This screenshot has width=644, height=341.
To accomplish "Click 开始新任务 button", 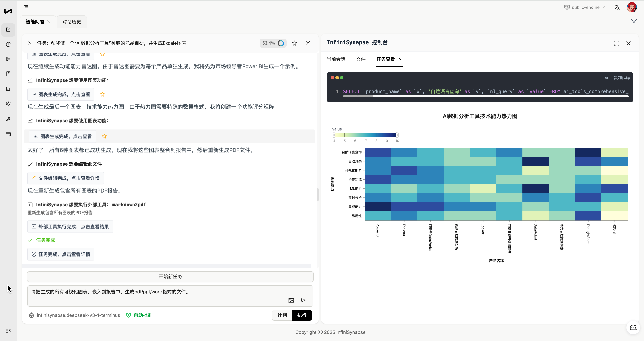I will tap(170, 276).
